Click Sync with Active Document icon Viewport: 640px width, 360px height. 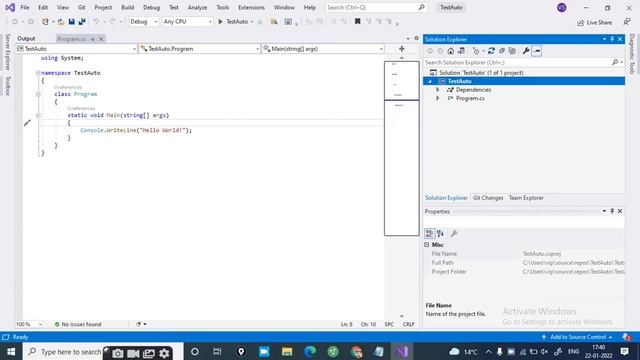click(x=491, y=51)
